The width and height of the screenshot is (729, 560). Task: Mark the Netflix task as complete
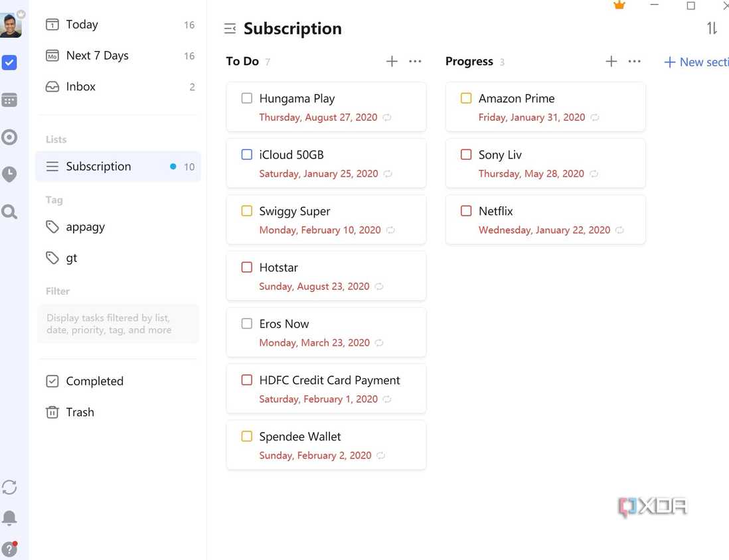(x=466, y=210)
